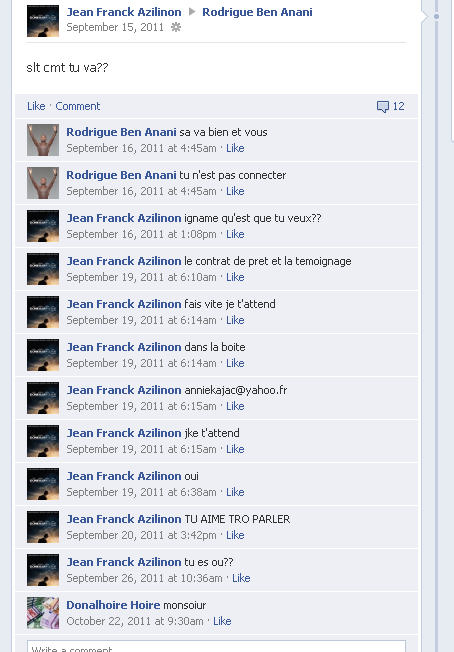Open Rodrigue Ben Anani profile link in post header

(x=257, y=12)
